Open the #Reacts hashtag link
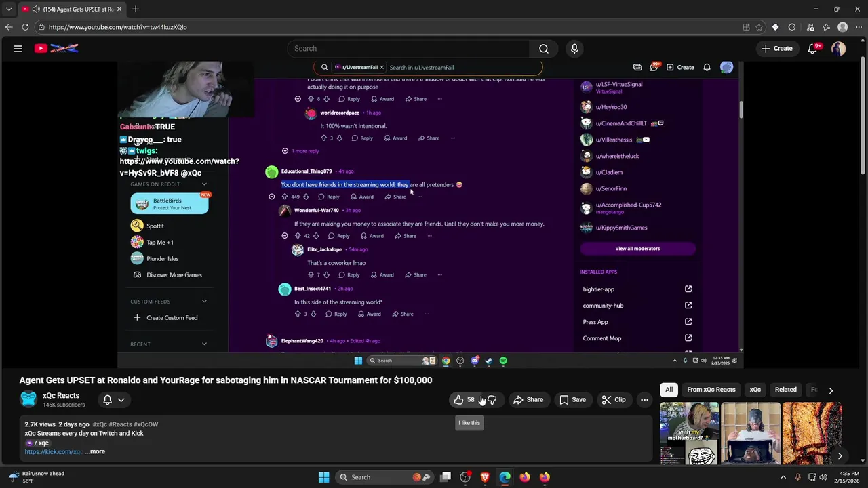This screenshot has height=488, width=868. (120, 424)
